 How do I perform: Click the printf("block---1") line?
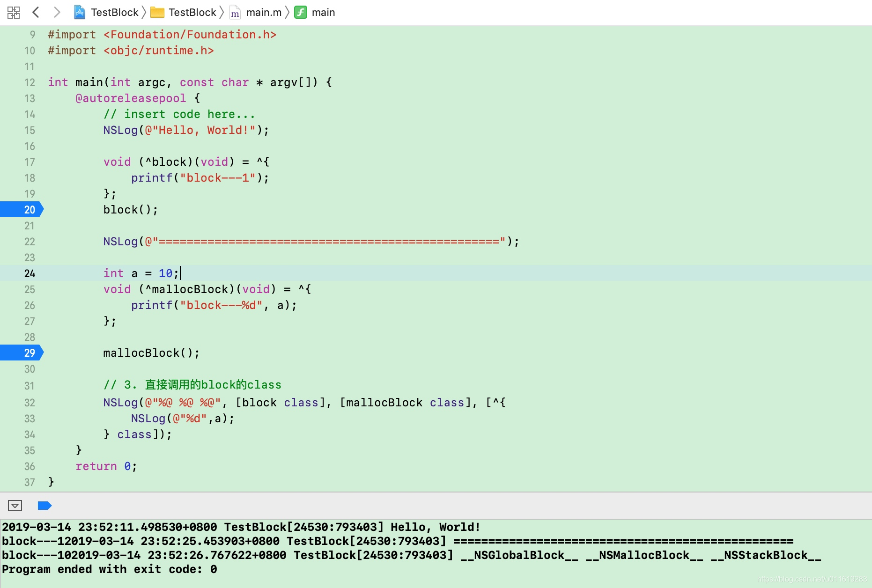[200, 178]
